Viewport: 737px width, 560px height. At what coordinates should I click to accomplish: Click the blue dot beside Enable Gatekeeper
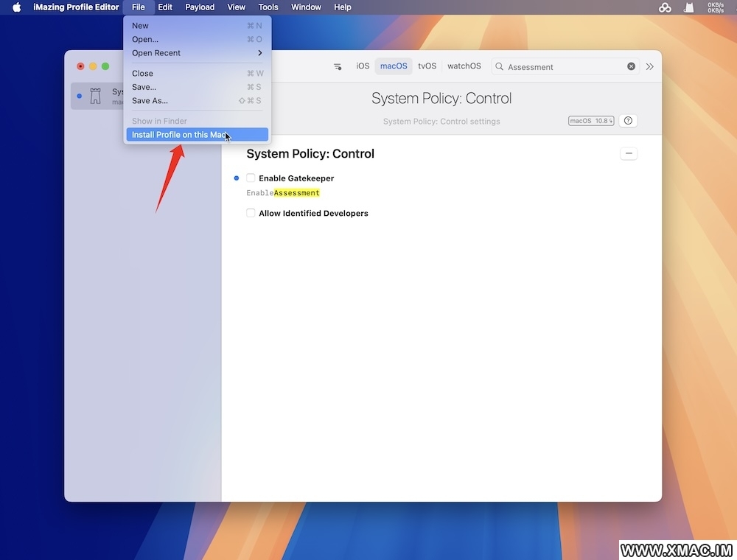tap(237, 178)
